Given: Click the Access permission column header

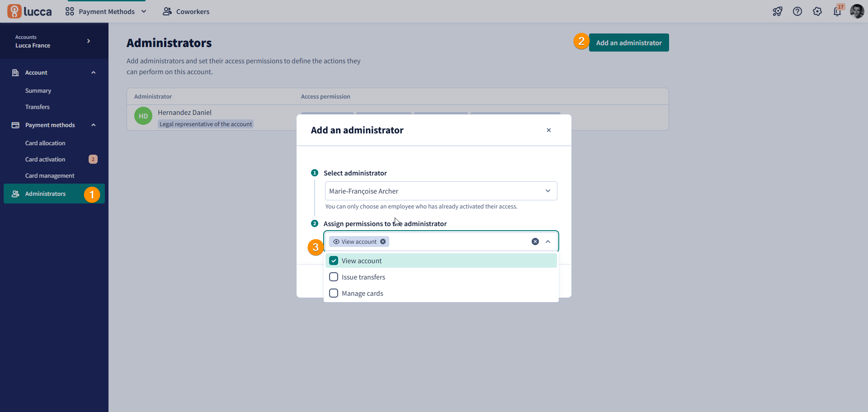Looking at the screenshot, I should tap(325, 96).
